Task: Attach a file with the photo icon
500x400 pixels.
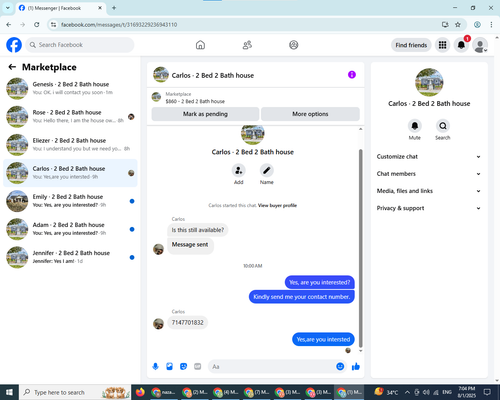Action: click(170, 367)
